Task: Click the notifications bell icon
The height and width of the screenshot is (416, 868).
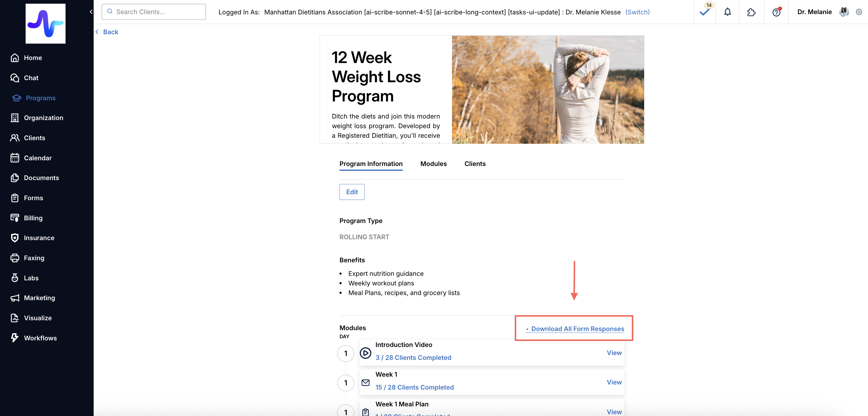Action: [728, 12]
